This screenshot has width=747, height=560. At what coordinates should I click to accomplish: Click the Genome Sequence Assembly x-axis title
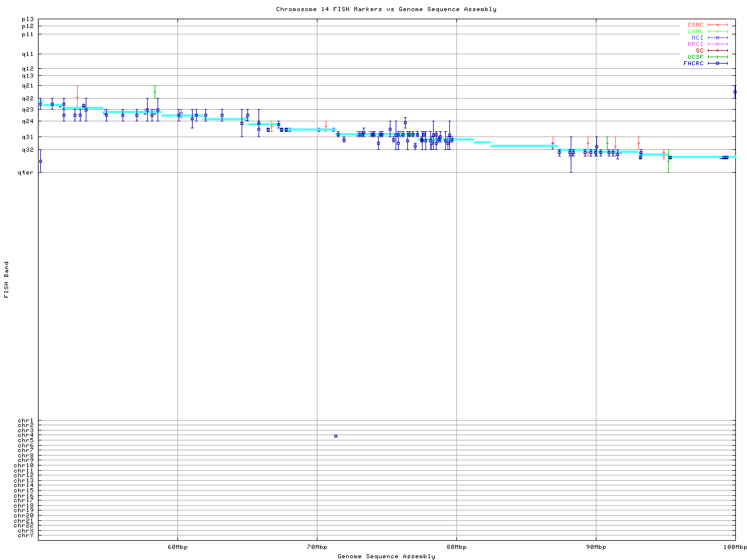[386, 556]
